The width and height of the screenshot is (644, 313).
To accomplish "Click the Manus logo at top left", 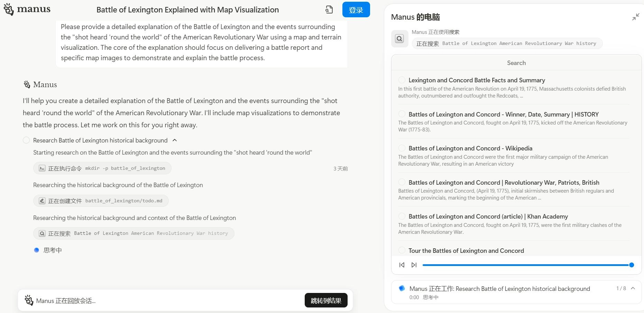I will coord(27,10).
